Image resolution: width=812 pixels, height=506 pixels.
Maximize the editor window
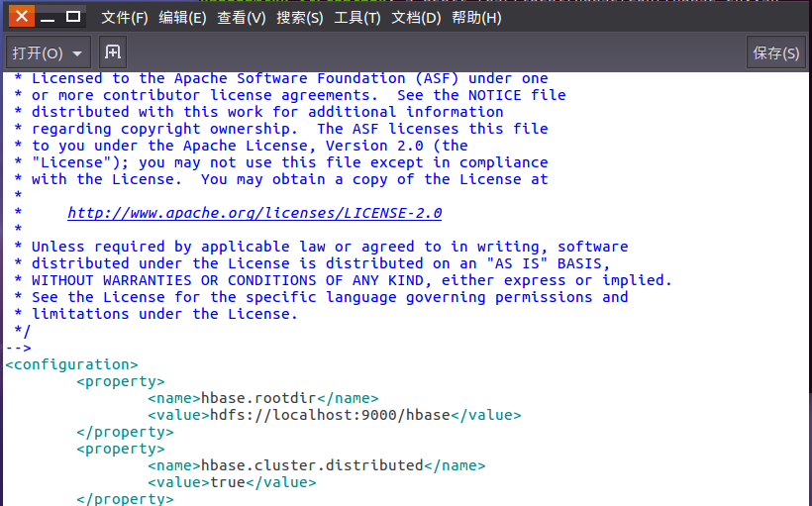click(73, 17)
